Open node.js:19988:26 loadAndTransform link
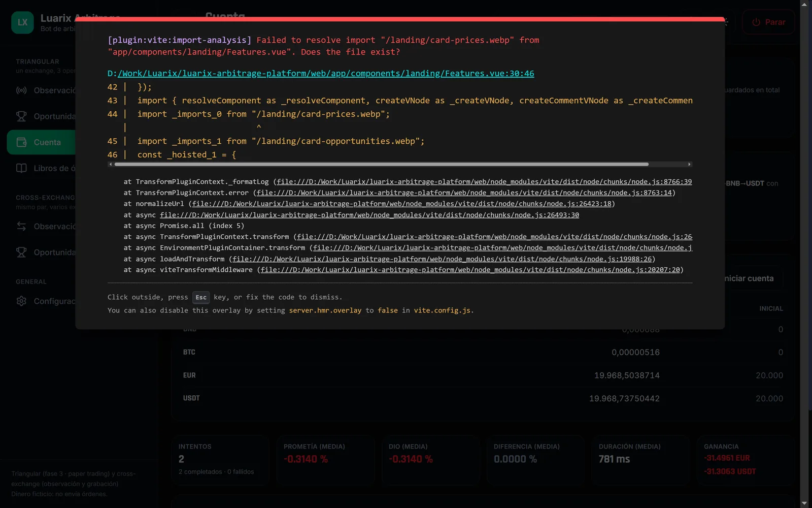This screenshot has height=508, width=812. (x=442, y=259)
